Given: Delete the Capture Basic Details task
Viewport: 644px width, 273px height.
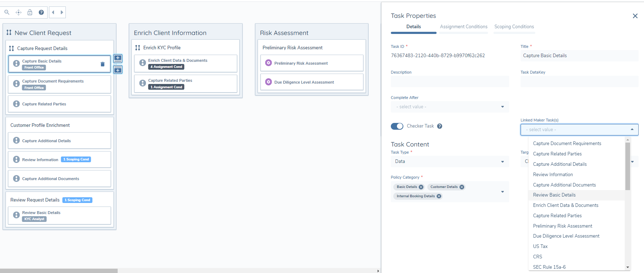Looking at the screenshot, I should 103,64.
